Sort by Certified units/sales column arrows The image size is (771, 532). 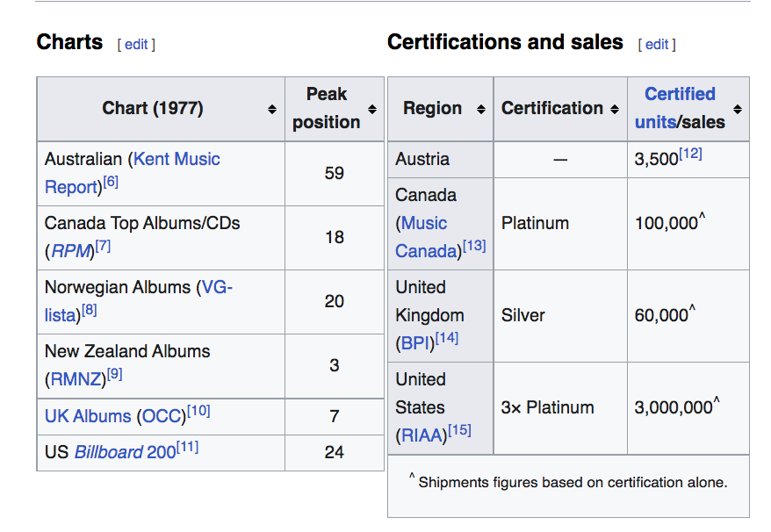coord(738,109)
